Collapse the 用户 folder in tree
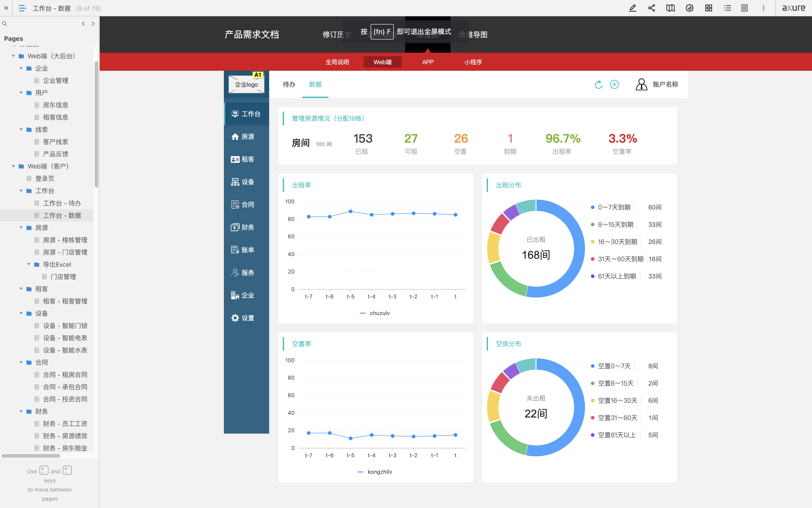Viewport: 812px width, 508px height. [21, 93]
